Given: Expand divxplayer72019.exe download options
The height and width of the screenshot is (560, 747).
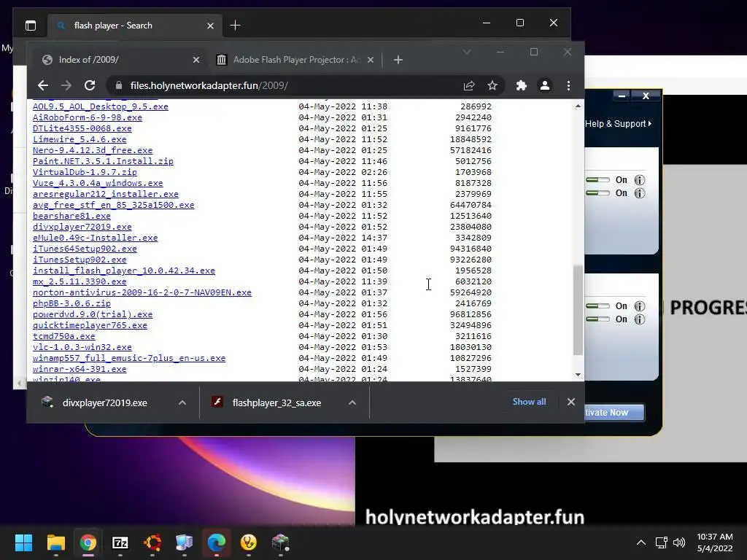Looking at the screenshot, I should (x=182, y=402).
